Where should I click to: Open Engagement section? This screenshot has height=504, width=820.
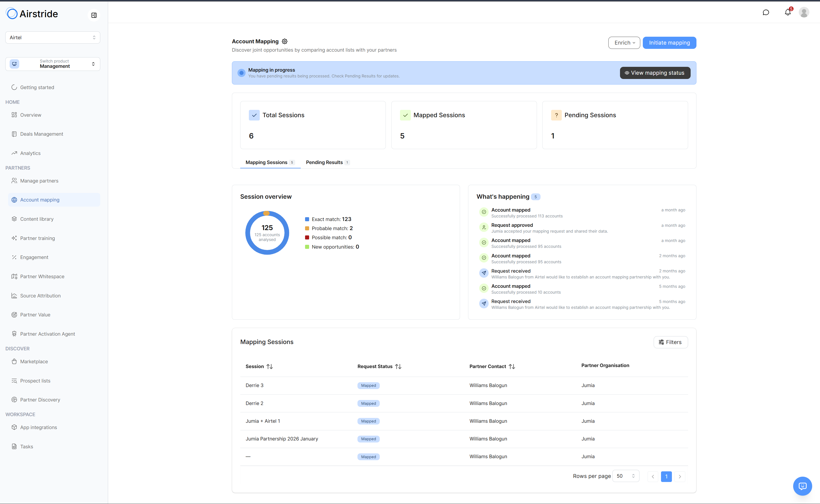54,257
